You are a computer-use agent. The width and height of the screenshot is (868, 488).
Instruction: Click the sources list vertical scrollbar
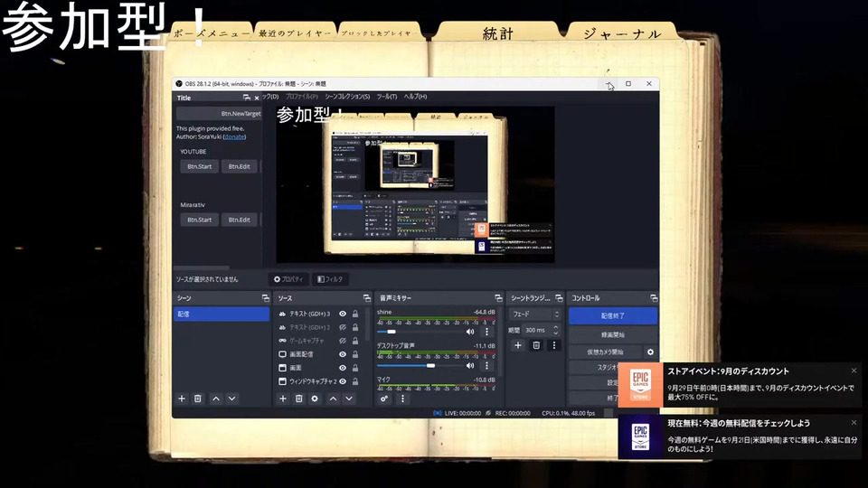[x=368, y=326]
